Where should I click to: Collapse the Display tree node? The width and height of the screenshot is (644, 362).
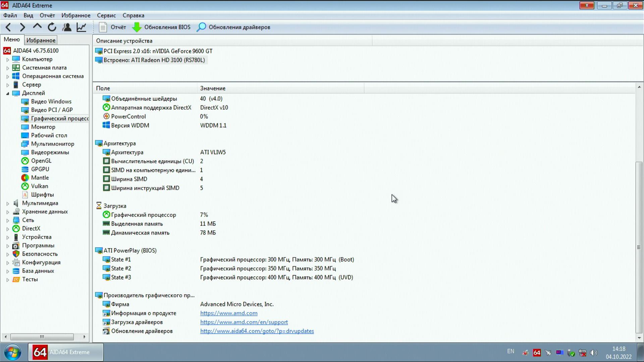8,94
